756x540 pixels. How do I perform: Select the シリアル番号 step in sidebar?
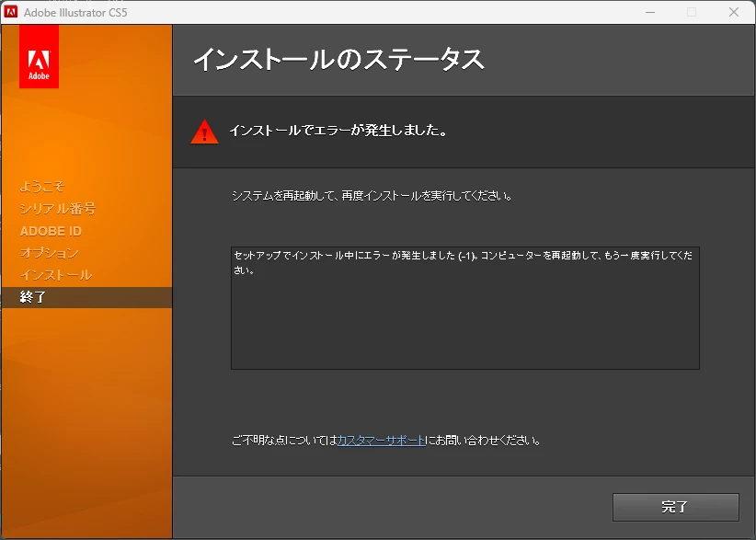(58, 209)
